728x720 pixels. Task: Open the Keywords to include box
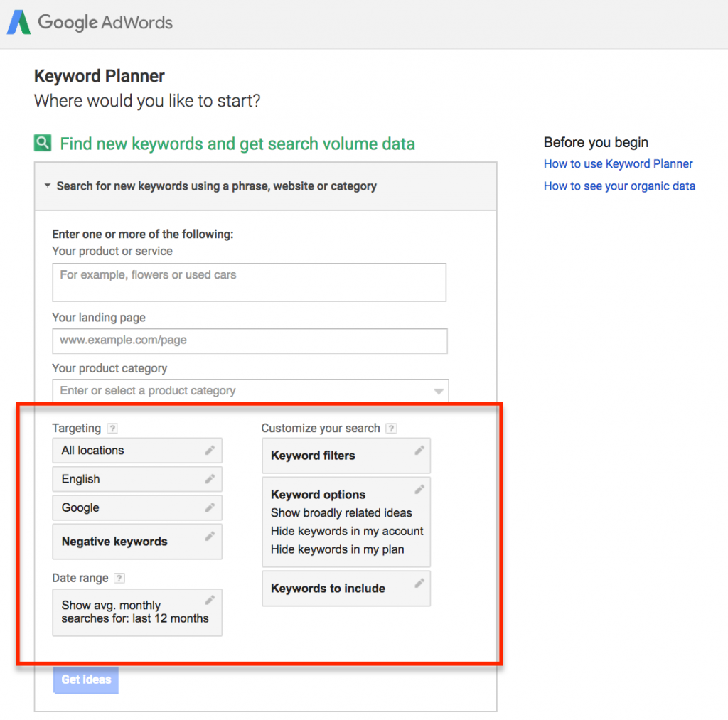(346, 589)
